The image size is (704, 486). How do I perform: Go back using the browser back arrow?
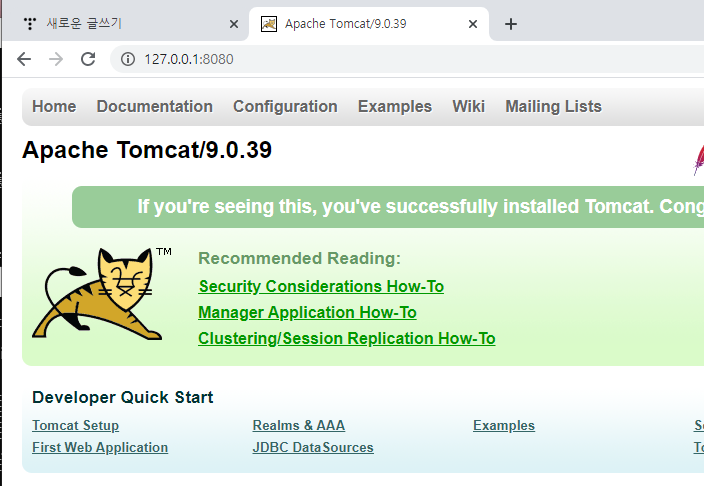click(x=24, y=59)
